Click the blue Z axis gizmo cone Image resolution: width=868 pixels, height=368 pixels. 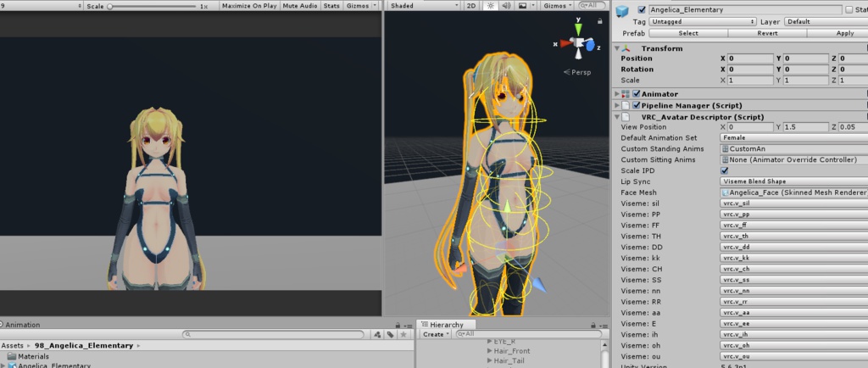(591, 45)
